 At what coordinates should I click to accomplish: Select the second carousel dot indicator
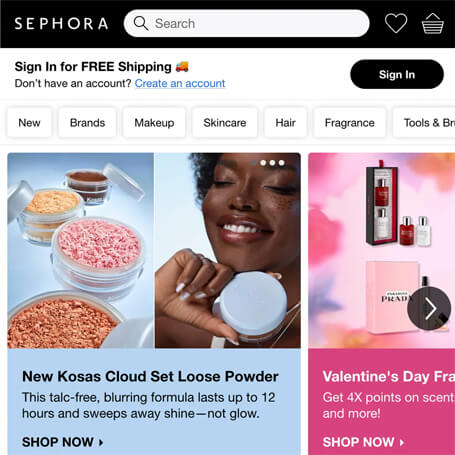263,163
